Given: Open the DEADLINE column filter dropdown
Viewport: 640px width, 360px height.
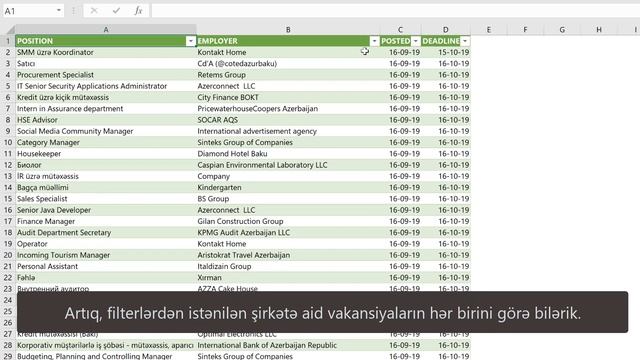Looking at the screenshot, I should (465, 41).
